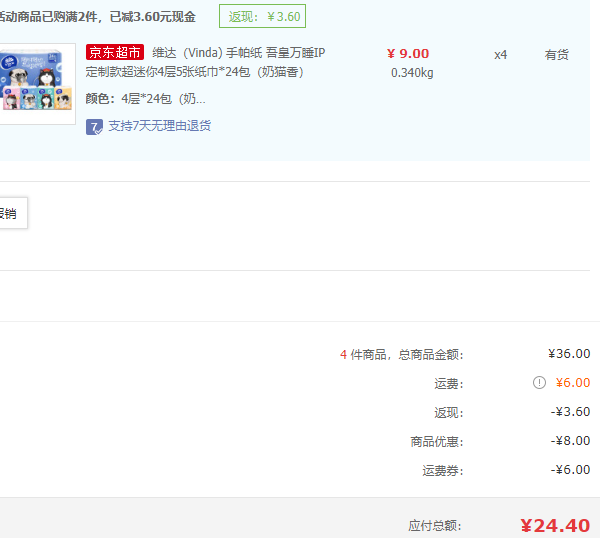600x538 pixels.
Task: Click the 应付总额 label
Action: pyautogui.click(x=435, y=526)
